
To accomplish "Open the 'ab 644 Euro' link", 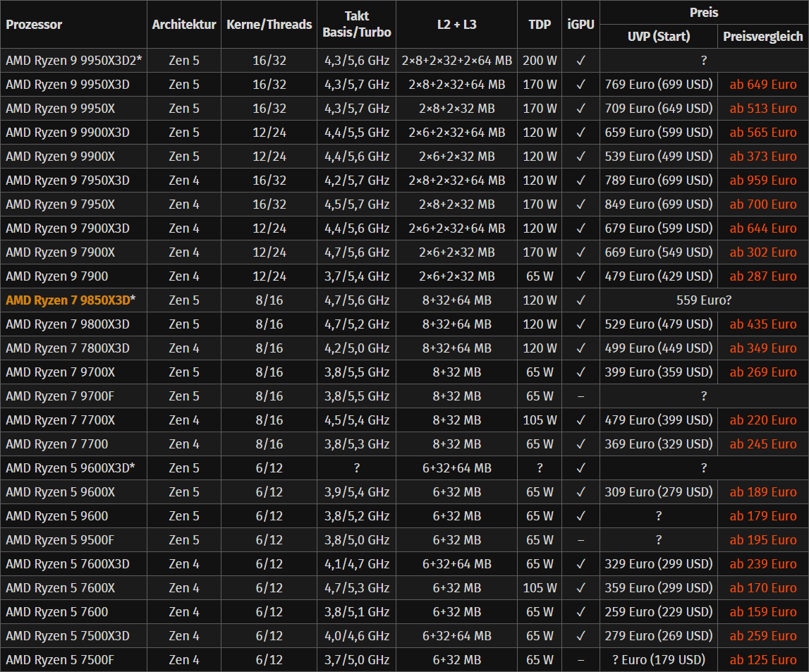I will [762, 228].
